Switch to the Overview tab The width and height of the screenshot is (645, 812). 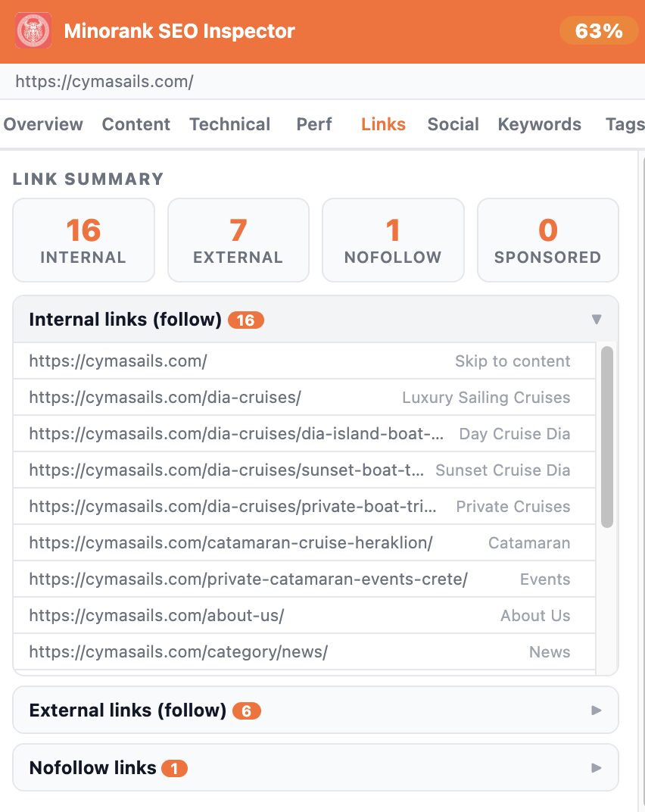pyautogui.click(x=43, y=124)
